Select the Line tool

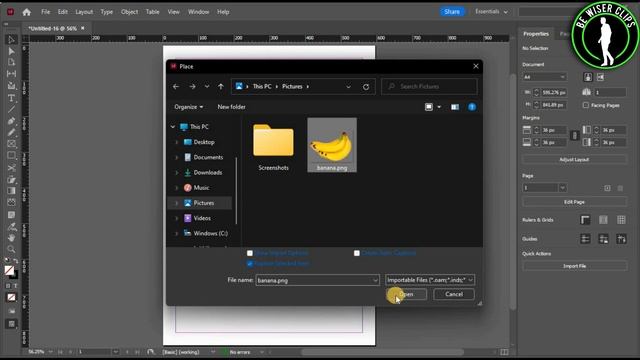coord(11,109)
